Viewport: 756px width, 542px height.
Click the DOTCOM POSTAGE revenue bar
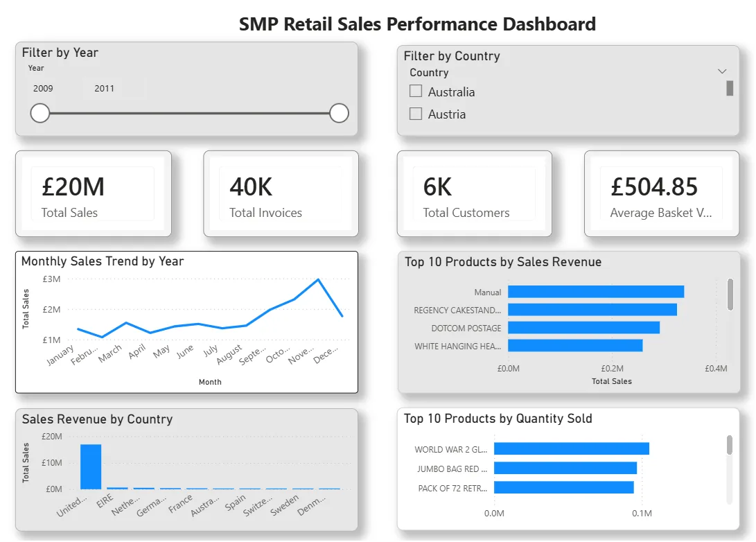click(x=584, y=328)
